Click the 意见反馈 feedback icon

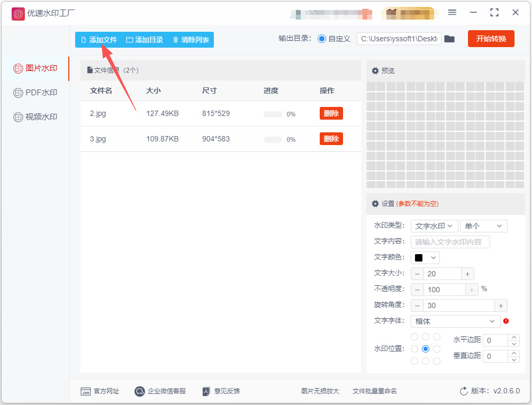tap(206, 391)
